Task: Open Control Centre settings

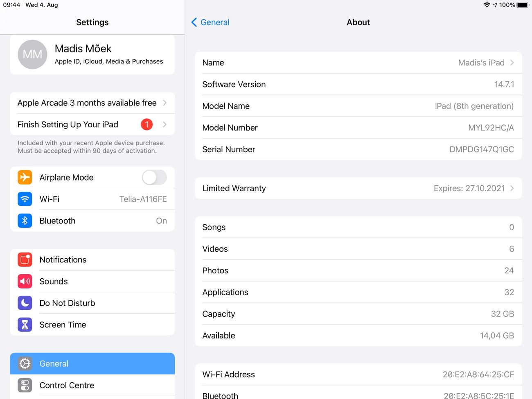Action: coord(92,385)
